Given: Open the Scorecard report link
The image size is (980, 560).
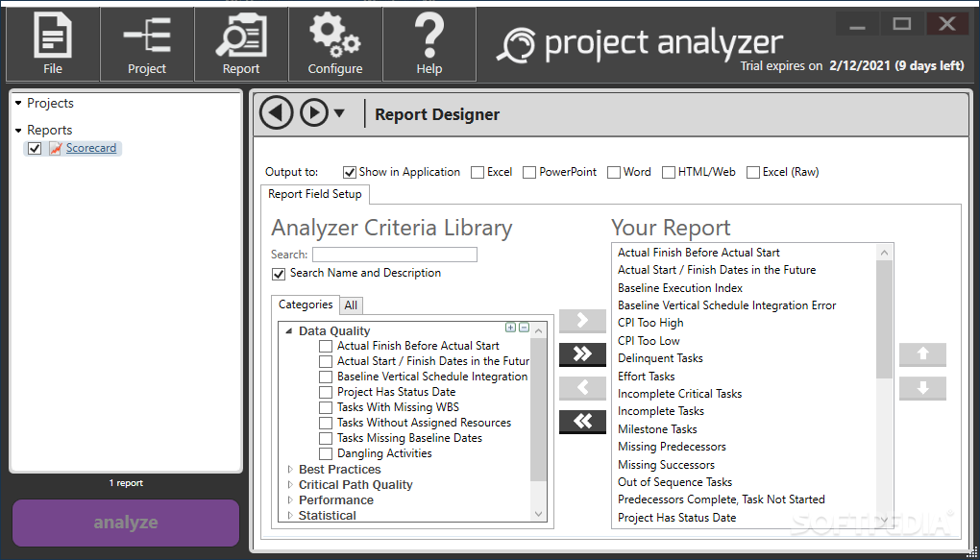Looking at the screenshot, I should pos(91,149).
